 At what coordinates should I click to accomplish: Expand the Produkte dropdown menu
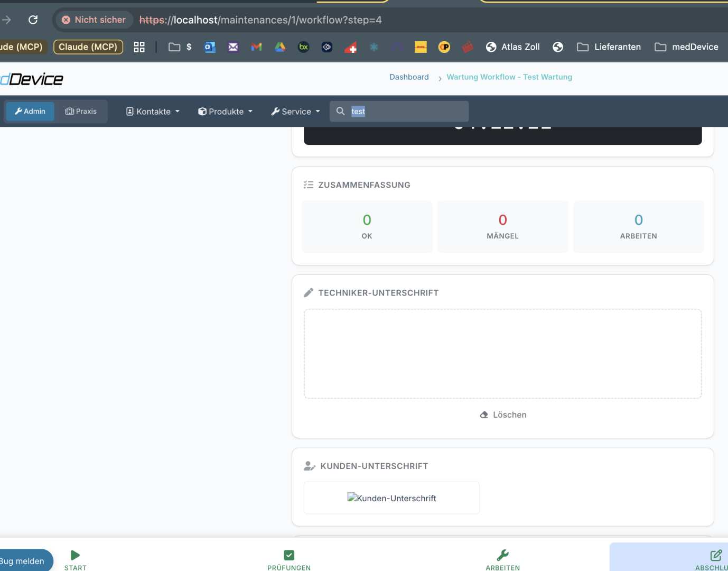tap(225, 112)
